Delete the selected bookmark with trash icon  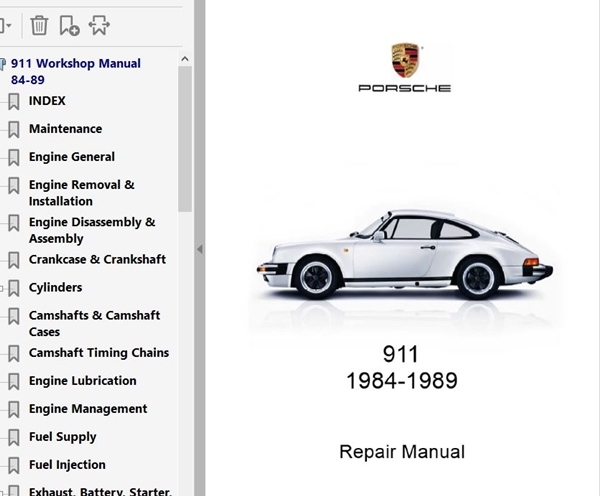[x=39, y=26]
